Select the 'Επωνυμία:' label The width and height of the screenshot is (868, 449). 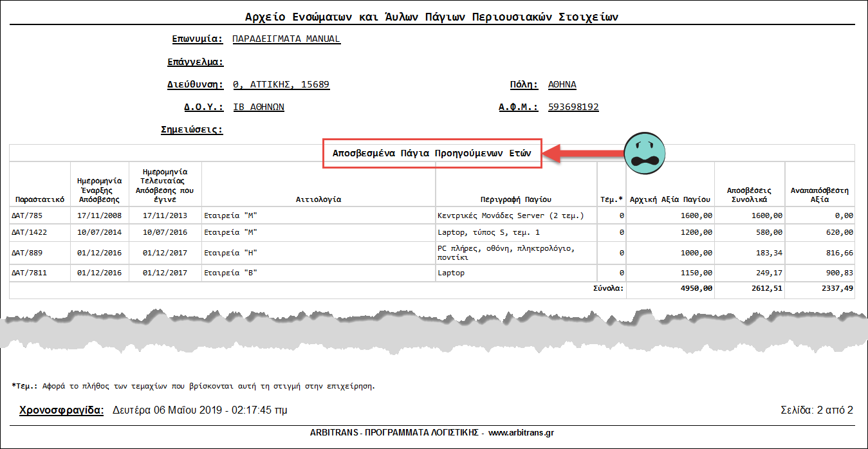point(198,39)
